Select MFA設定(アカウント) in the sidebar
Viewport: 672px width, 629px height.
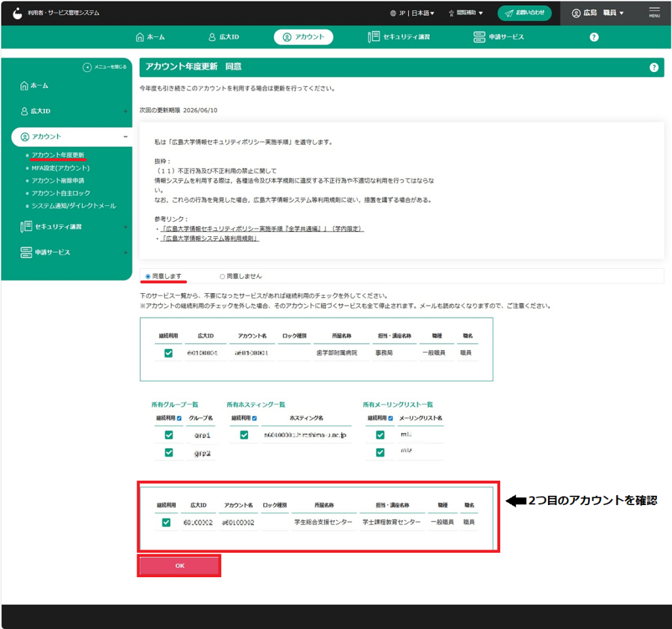[60, 168]
